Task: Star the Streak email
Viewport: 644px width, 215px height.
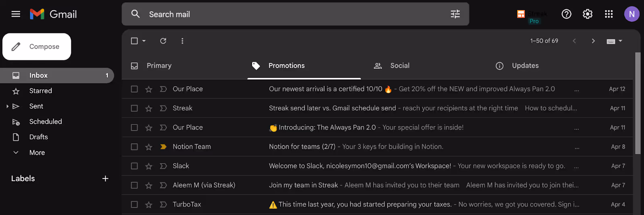Action: tap(149, 108)
